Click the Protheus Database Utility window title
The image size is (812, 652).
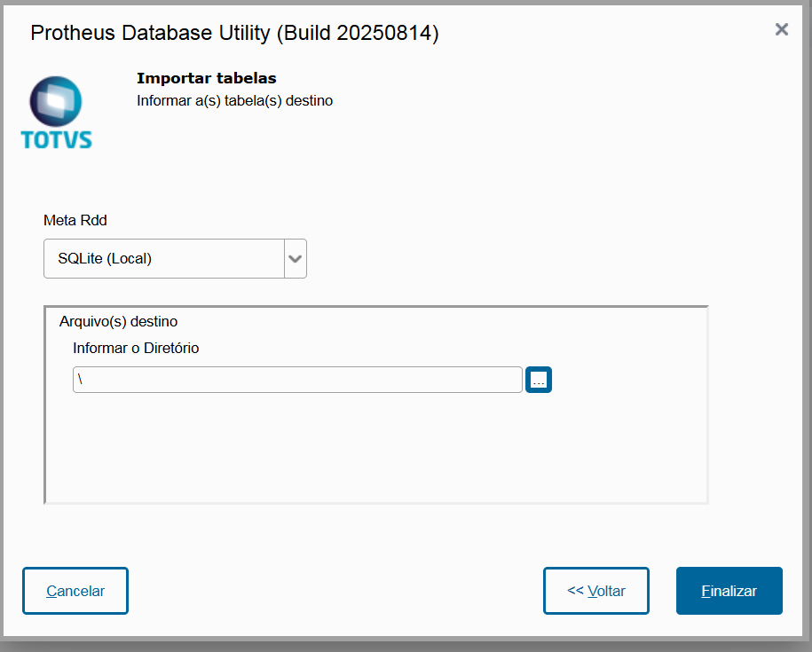[151, 34]
